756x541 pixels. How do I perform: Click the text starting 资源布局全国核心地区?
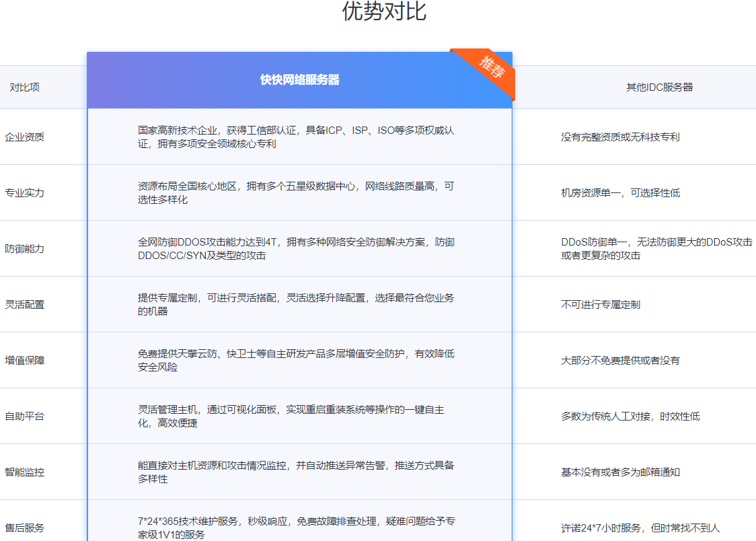(296, 193)
